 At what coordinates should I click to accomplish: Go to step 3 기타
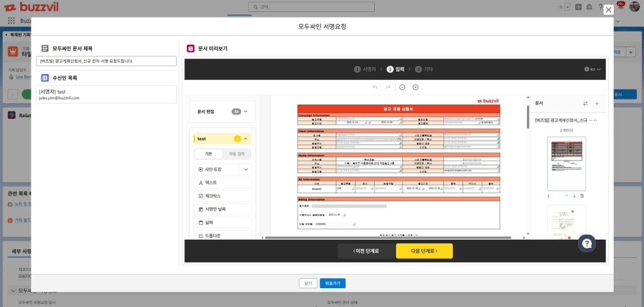tap(424, 69)
